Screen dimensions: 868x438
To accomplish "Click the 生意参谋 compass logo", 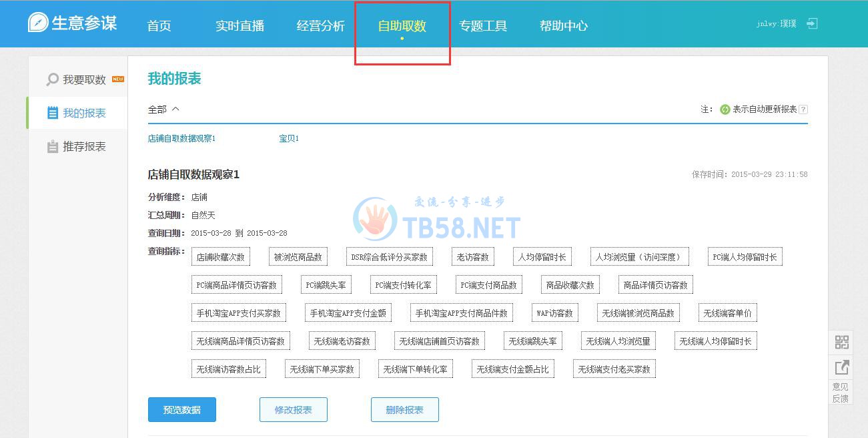I will pos(38,23).
